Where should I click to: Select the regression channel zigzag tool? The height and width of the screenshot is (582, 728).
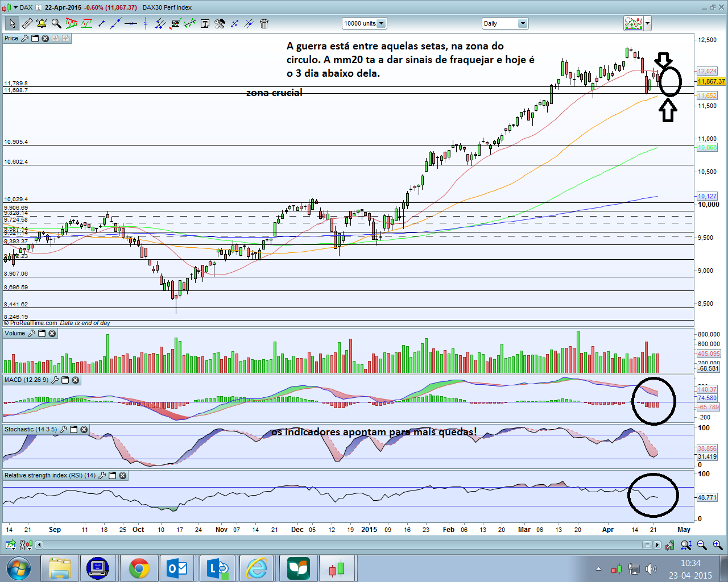190,23
